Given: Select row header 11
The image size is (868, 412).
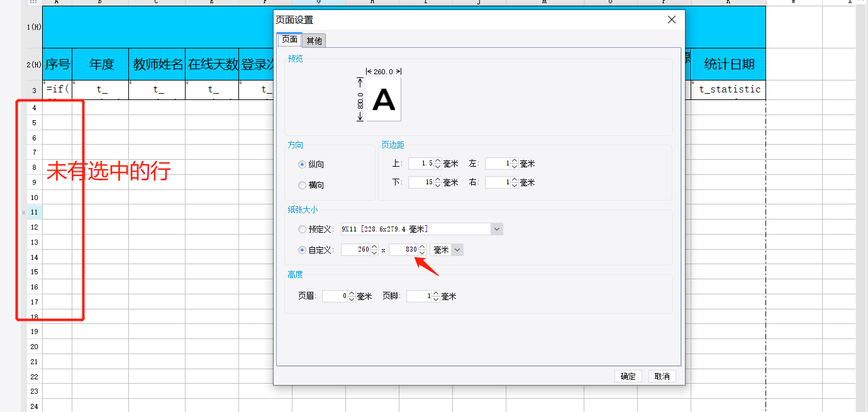Looking at the screenshot, I should [34, 212].
